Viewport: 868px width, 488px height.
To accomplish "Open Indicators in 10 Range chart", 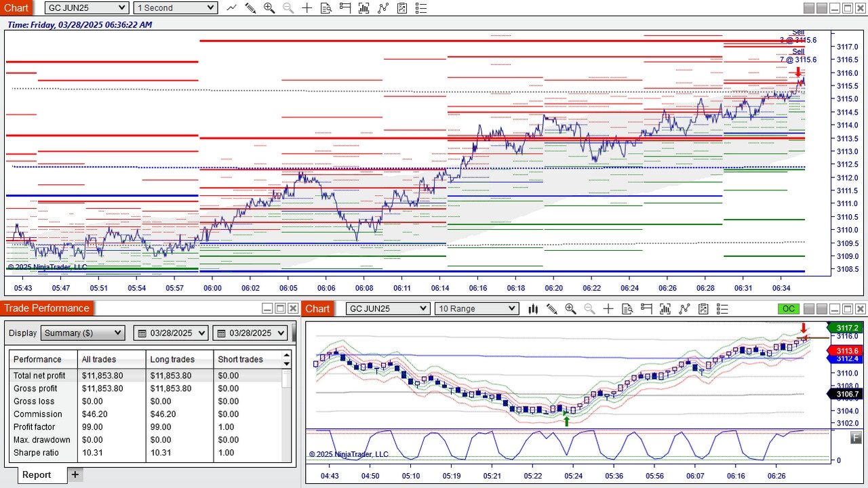I will pos(684,309).
